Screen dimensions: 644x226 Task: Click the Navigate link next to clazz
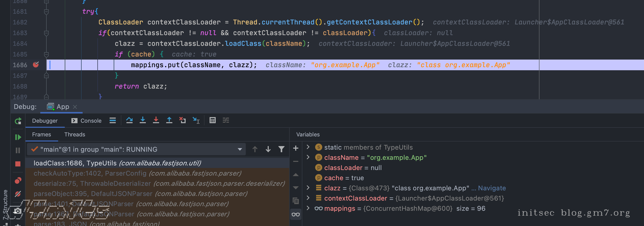[492, 188]
